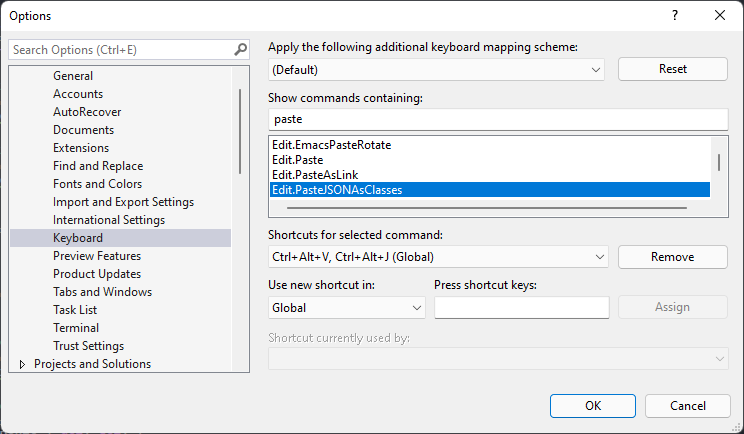
Task: Click the help question mark button
Action: 675,15
